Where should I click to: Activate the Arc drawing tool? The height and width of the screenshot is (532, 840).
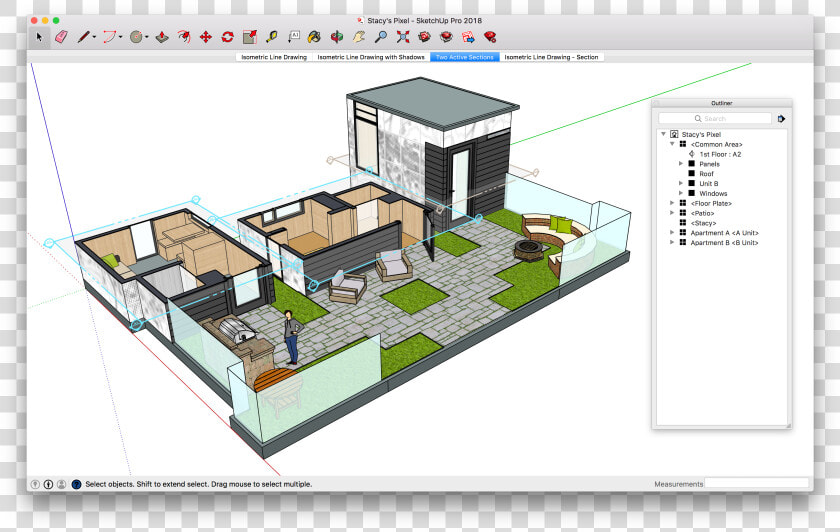coord(109,37)
